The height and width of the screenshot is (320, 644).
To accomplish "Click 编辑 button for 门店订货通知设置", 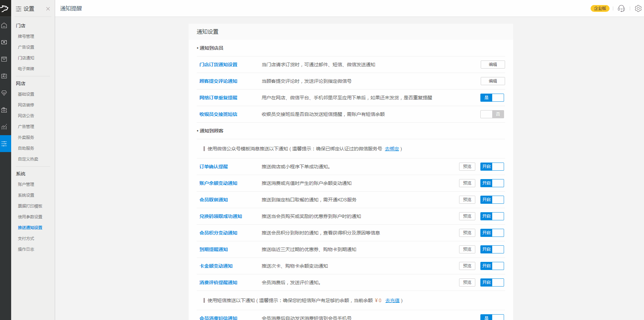I will tap(493, 65).
